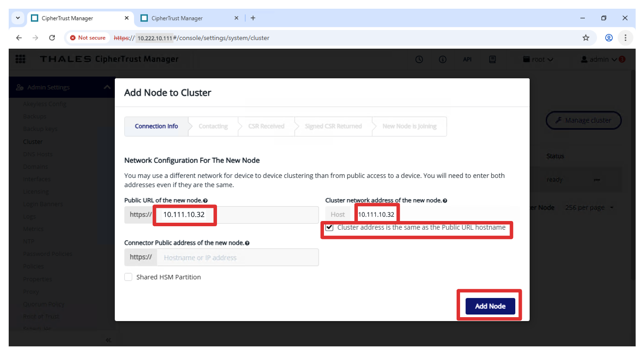Open Chrome three-dot menu
644x355 pixels.
pyautogui.click(x=625, y=38)
